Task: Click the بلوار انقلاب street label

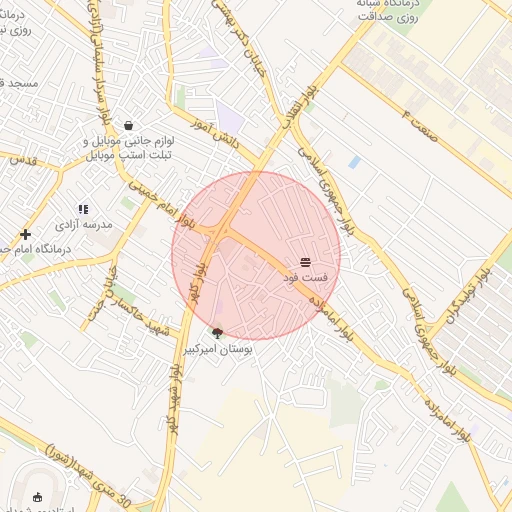Action: pyautogui.click(x=300, y=106)
